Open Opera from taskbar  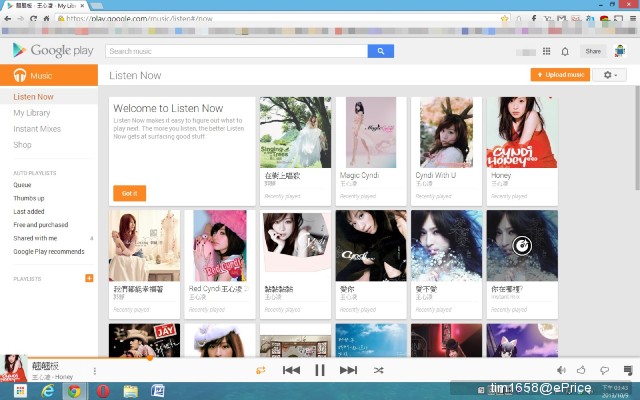coord(102,391)
